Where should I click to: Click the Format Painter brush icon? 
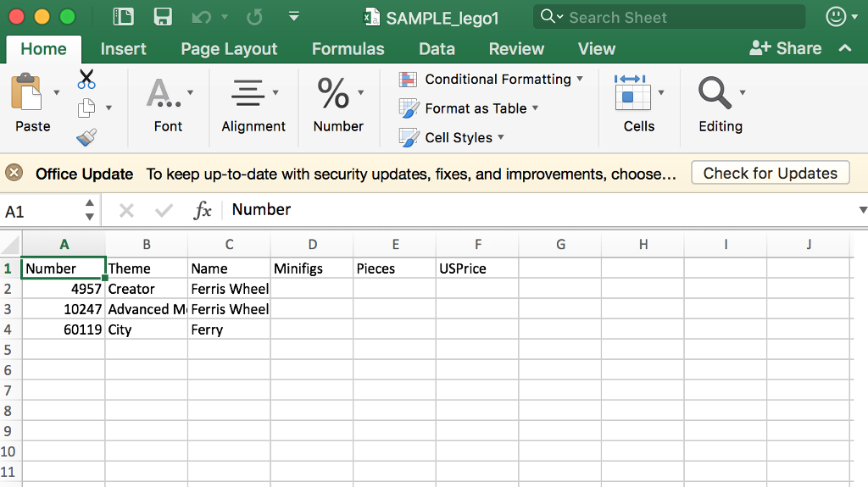[x=86, y=137]
